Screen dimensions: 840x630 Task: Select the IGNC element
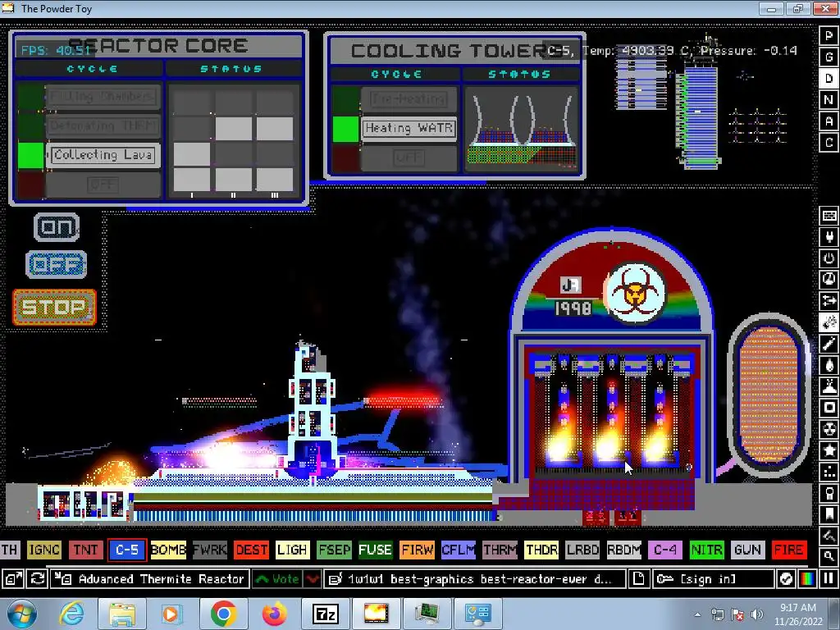[x=44, y=550]
